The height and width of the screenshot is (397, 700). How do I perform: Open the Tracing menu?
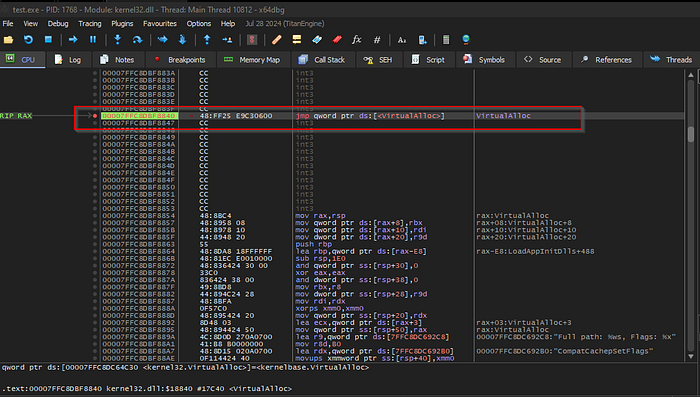pyautogui.click(x=90, y=24)
